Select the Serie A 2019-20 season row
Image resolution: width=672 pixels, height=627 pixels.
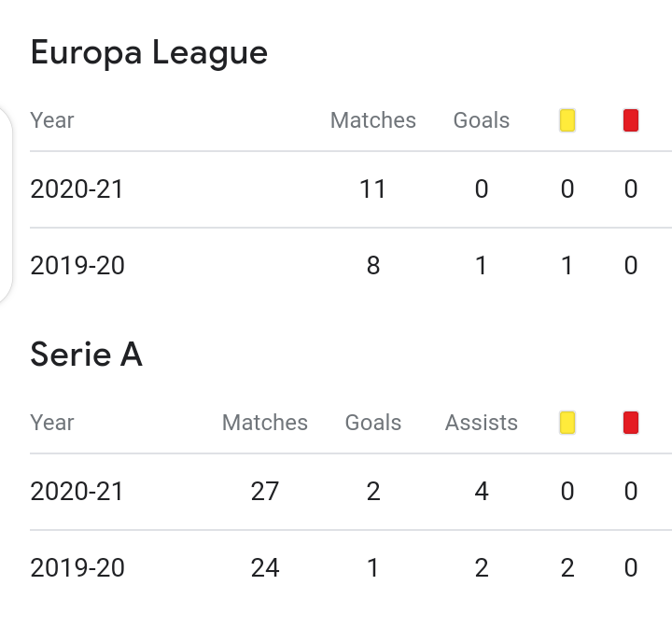click(x=351, y=568)
